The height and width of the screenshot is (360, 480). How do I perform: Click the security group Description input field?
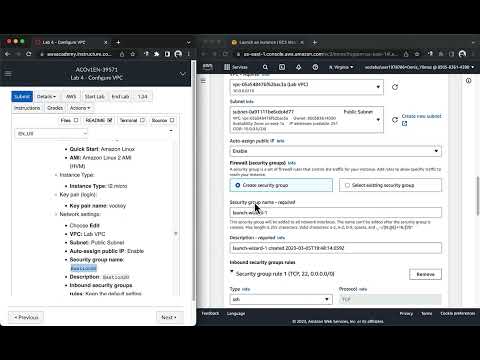coord(335,248)
